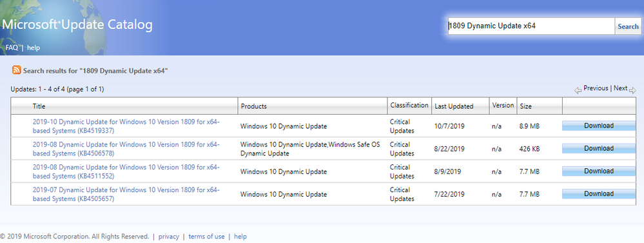644x243 pixels.
Task: Sort by the Classification column header
Action: [409, 105]
